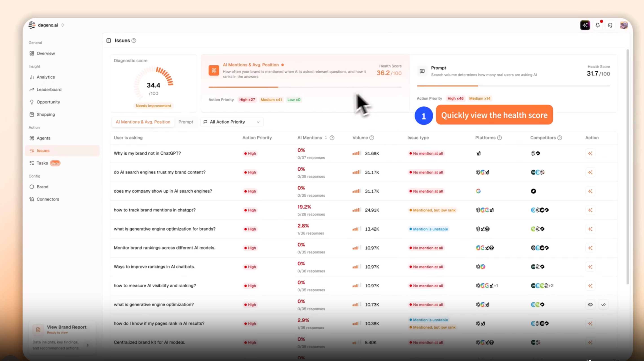Open Overview in the sidebar

pos(62,53)
